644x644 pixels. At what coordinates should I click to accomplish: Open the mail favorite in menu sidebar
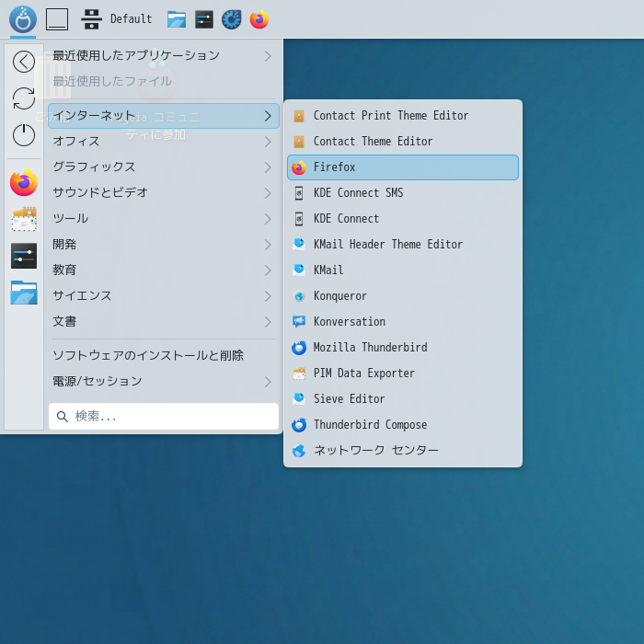[x=24, y=219]
